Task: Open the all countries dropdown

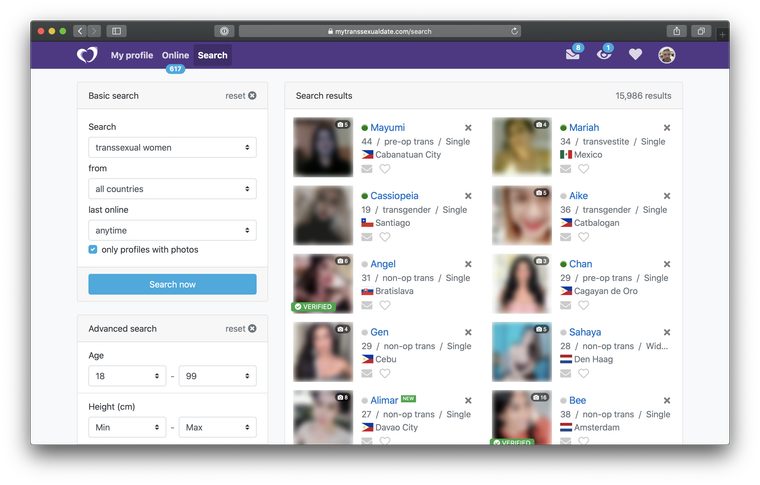Action: click(x=172, y=189)
